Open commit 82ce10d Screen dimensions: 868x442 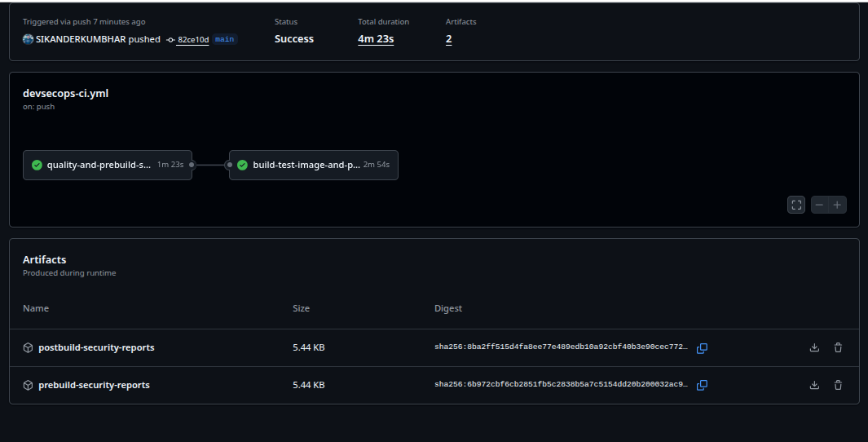[x=192, y=40]
